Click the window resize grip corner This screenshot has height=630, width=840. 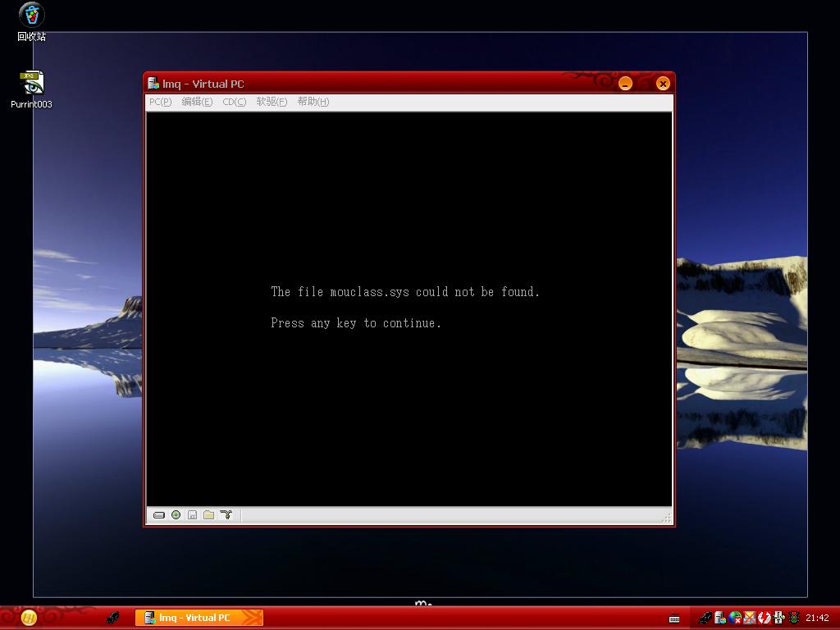point(667,518)
